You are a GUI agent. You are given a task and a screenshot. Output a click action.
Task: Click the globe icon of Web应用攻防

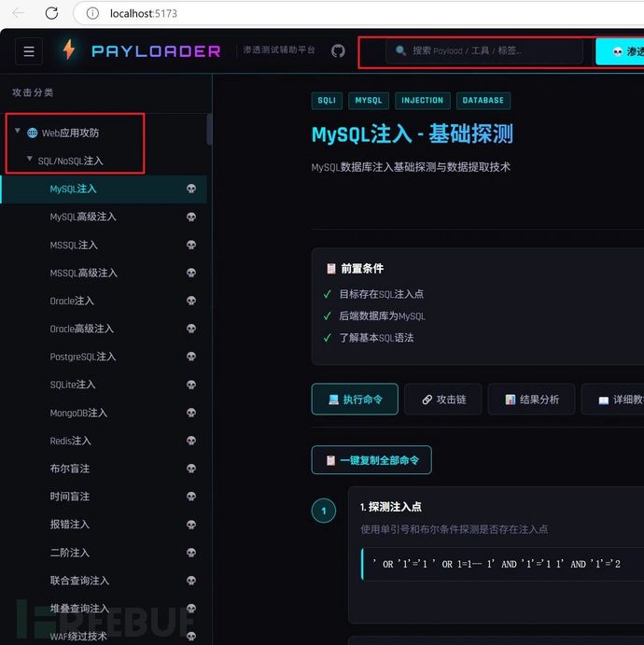coord(32,133)
